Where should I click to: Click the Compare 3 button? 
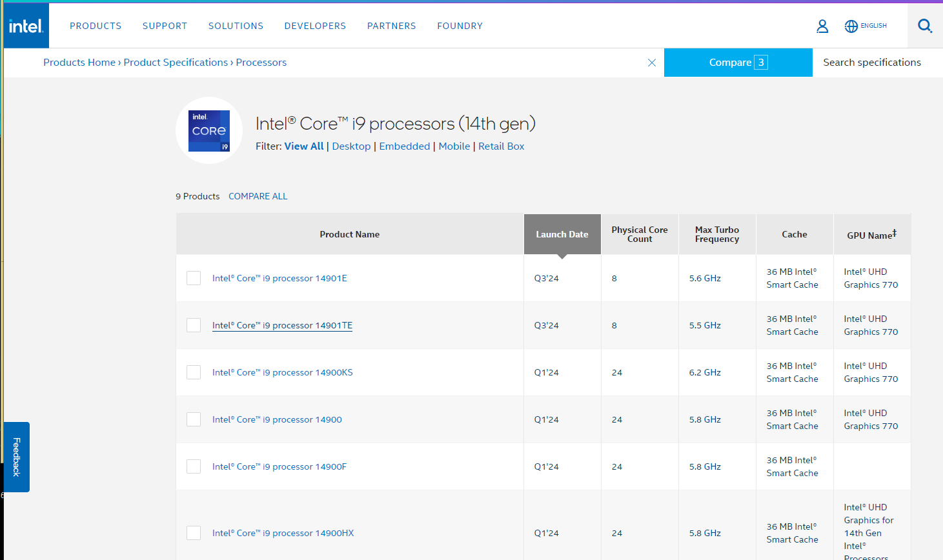pyautogui.click(x=738, y=63)
